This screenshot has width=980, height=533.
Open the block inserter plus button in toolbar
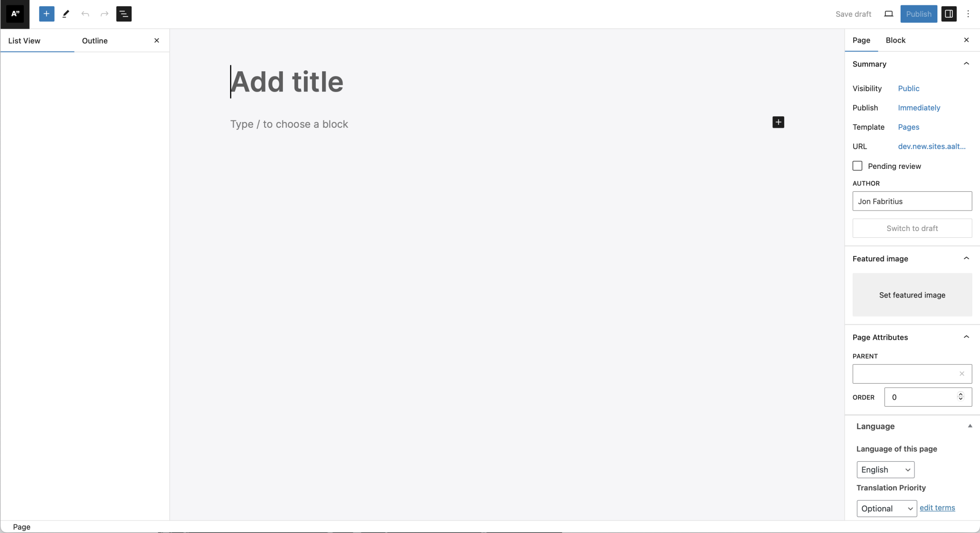46,14
